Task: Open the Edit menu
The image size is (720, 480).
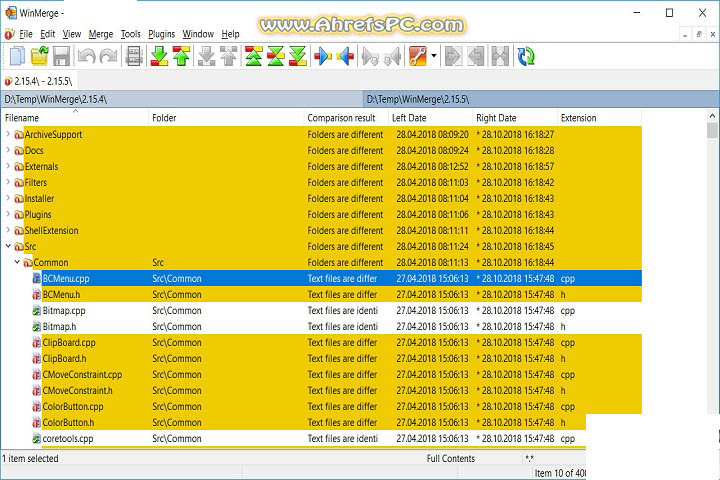Action: click(47, 34)
